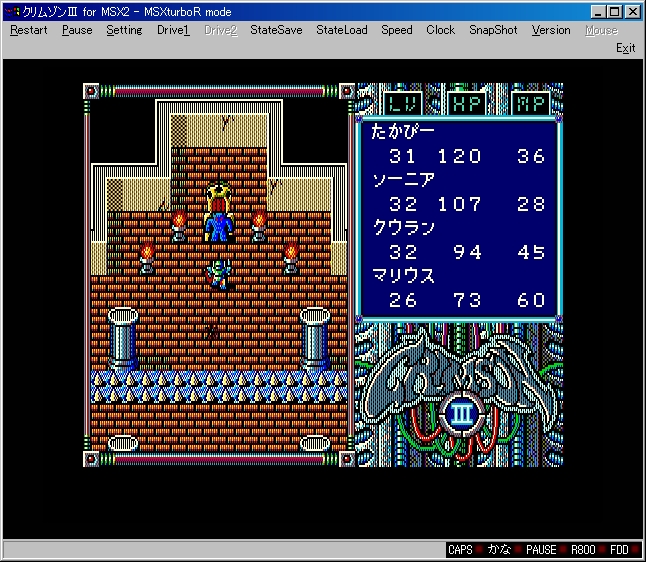Screen dimensions: 646x562
Task: Open the StateSave menu
Action: [276, 30]
